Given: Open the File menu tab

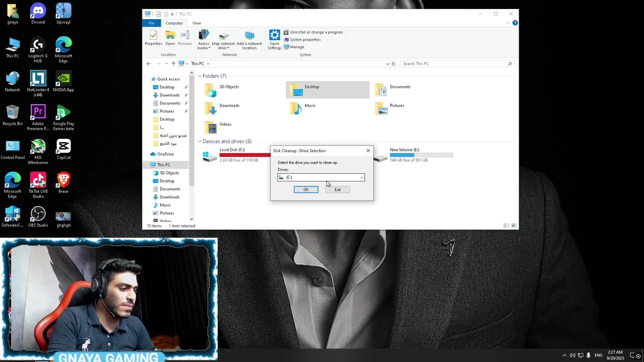Looking at the screenshot, I should (151, 23).
